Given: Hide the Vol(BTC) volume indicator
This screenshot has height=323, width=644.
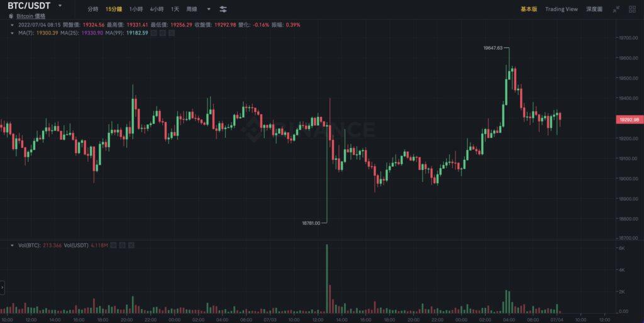Looking at the screenshot, I should click(113, 244).
